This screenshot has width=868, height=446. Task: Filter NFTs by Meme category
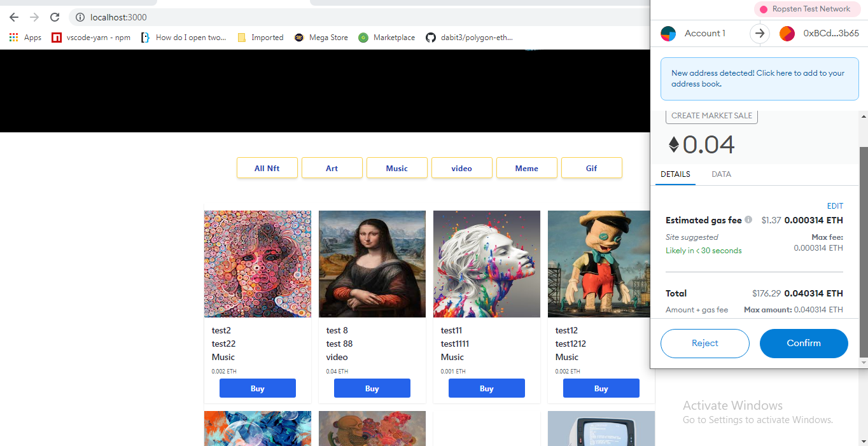pos(527,168)
